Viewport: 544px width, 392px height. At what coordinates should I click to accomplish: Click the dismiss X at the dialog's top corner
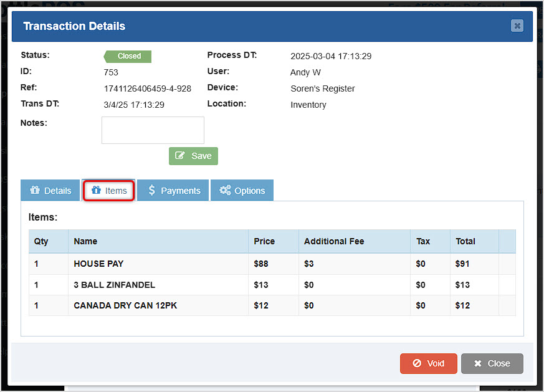[x=517, y=26]
